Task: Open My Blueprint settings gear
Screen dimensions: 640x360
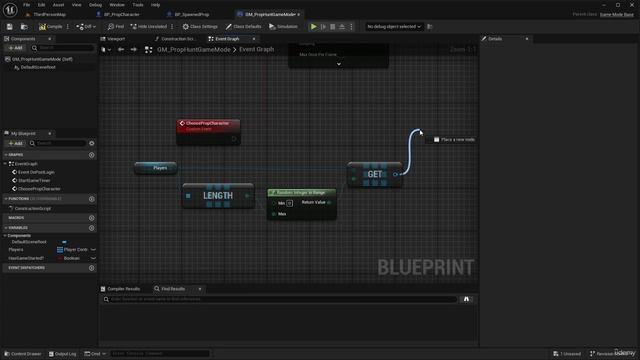Action: pos(91,143)
